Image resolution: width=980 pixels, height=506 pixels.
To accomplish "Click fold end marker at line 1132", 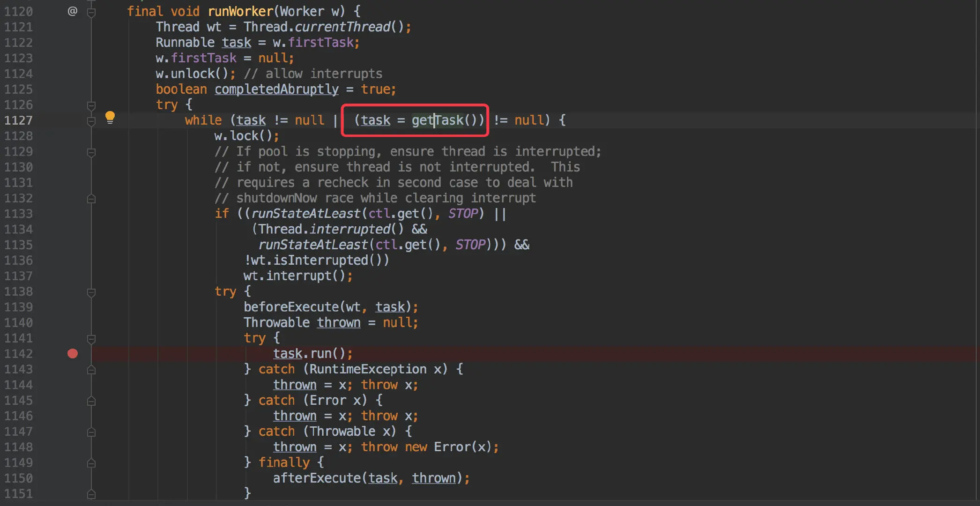I will [91, 199].
